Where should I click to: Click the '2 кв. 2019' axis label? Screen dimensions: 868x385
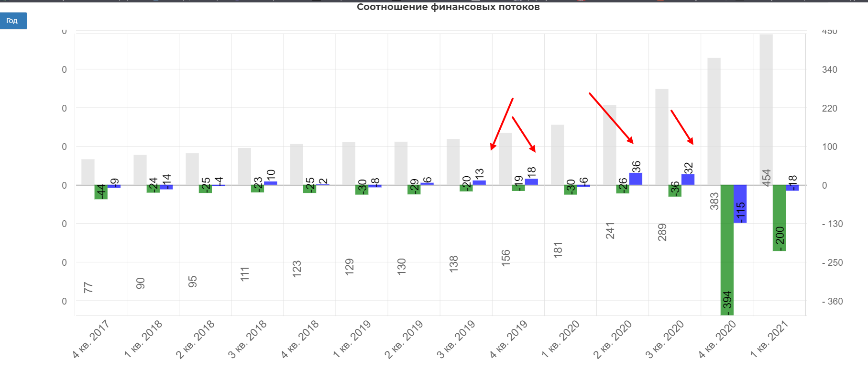point(404,339)
